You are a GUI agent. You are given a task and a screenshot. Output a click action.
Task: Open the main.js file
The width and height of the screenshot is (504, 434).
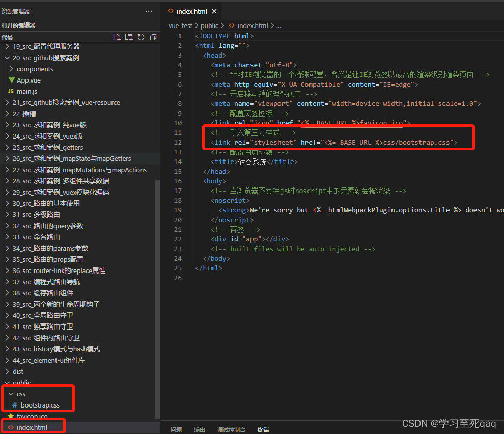click(27, 91)
